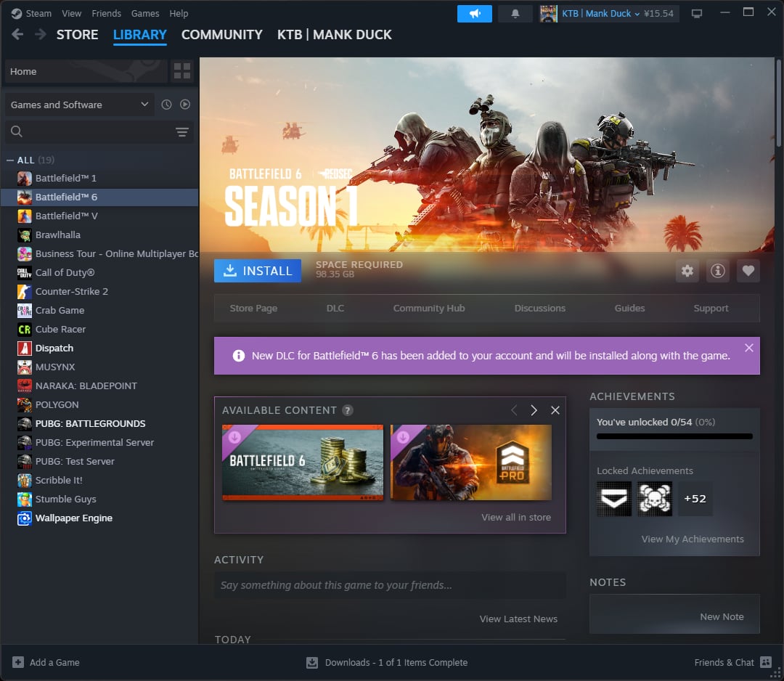Open the announcements megaphone icon
The width and height of the screenshot is (784, 681).
pos(475,14)
